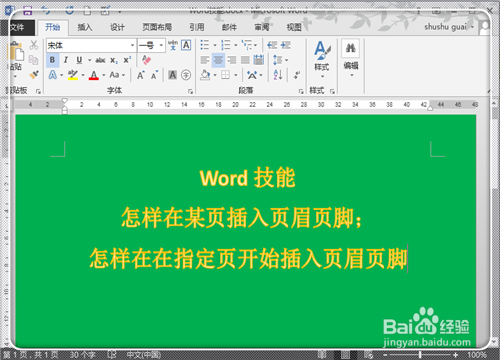Switch to the 视图 tab
Viewport: 500px width, 360px height.
[294, 27]
